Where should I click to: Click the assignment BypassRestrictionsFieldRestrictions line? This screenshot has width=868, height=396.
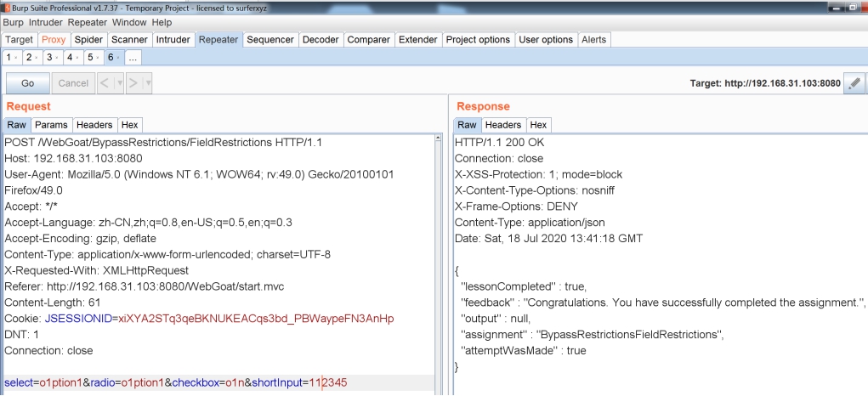[x=593, y=335]
